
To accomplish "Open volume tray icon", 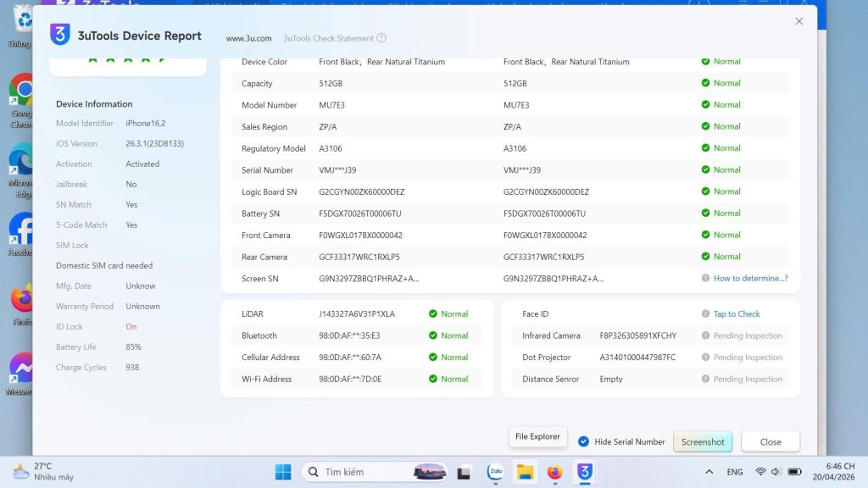I will [776, 472].
